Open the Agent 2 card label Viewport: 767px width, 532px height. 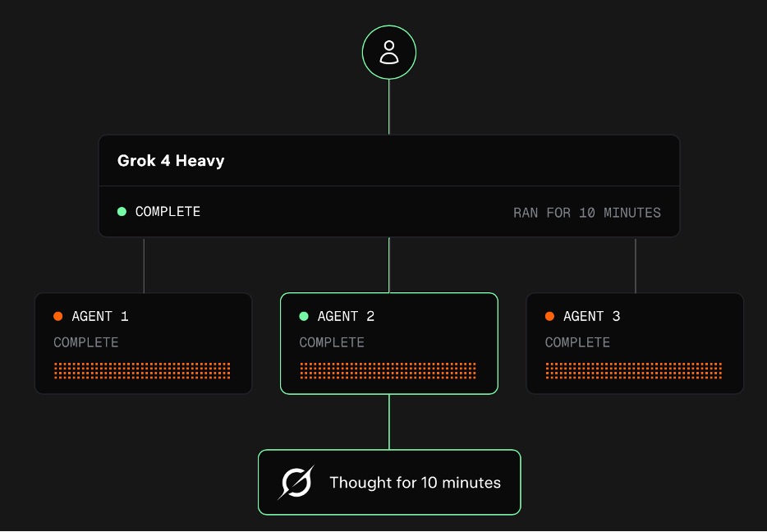point(346,316)
